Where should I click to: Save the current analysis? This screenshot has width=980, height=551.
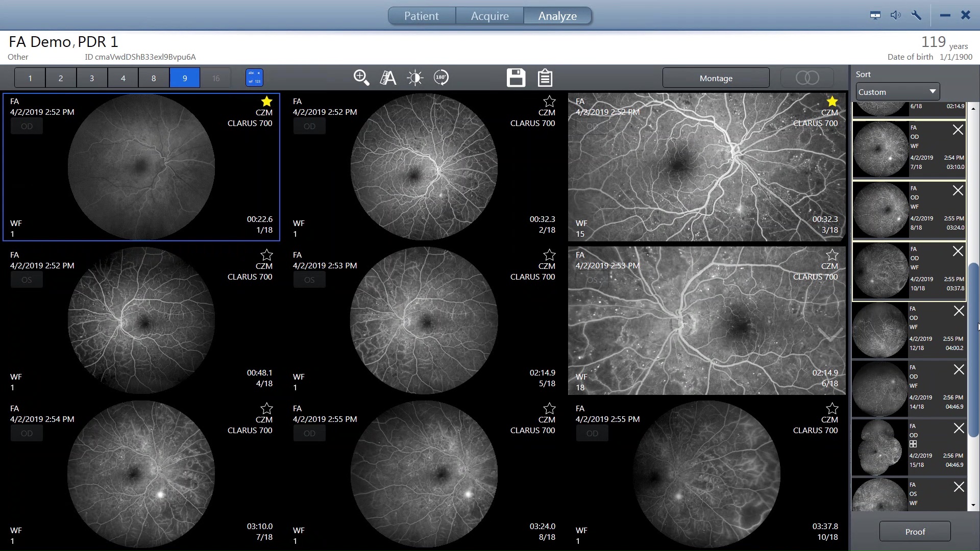coord(516,78)
